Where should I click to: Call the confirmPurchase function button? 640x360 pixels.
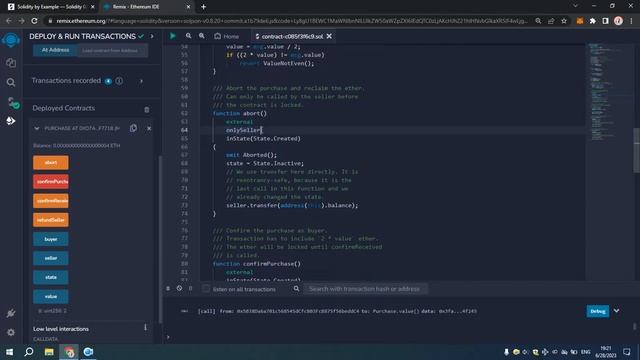(x=51, y=182)
